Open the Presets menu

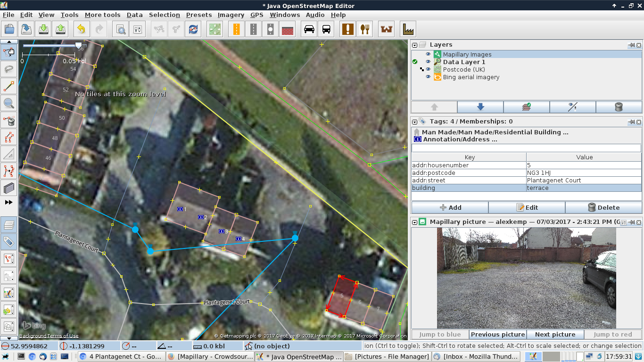198,15
